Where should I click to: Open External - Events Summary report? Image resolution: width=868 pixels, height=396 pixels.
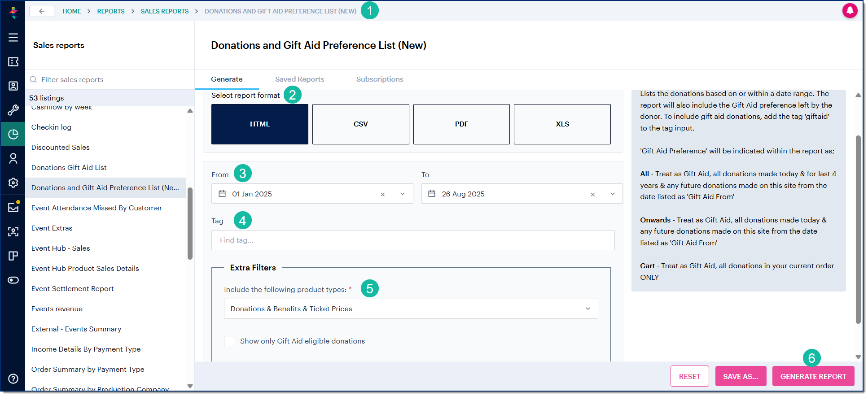pyautogui.click(x=76, y=329)
